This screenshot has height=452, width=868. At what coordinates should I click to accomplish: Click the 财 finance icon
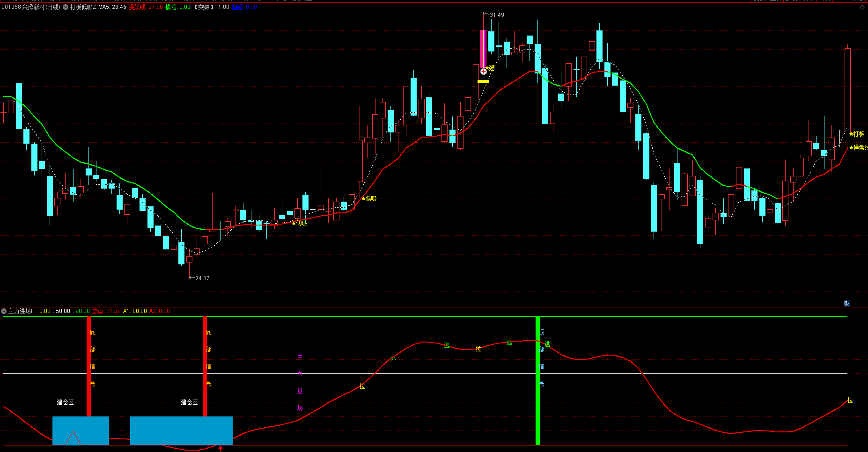tap(847, 304)
